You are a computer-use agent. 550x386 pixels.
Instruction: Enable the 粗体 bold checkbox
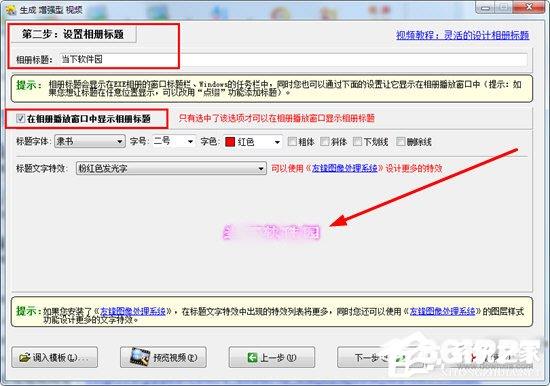[x=292, y=141]
